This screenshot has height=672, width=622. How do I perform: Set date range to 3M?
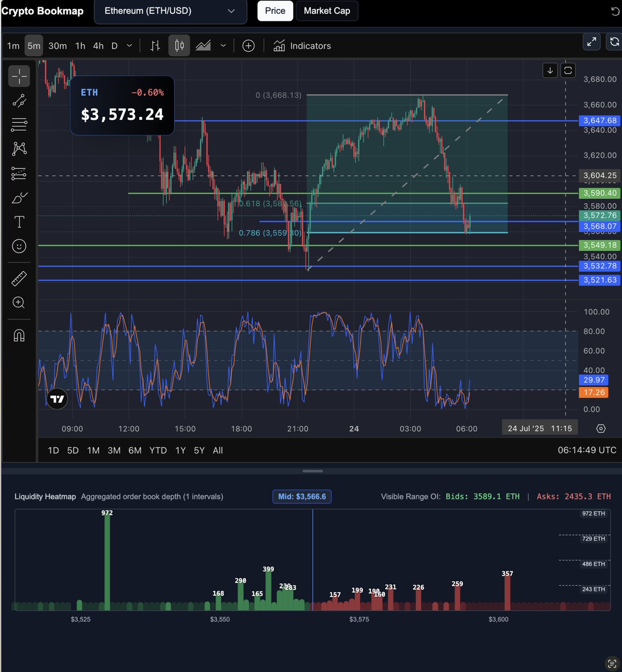click(114, 450)
